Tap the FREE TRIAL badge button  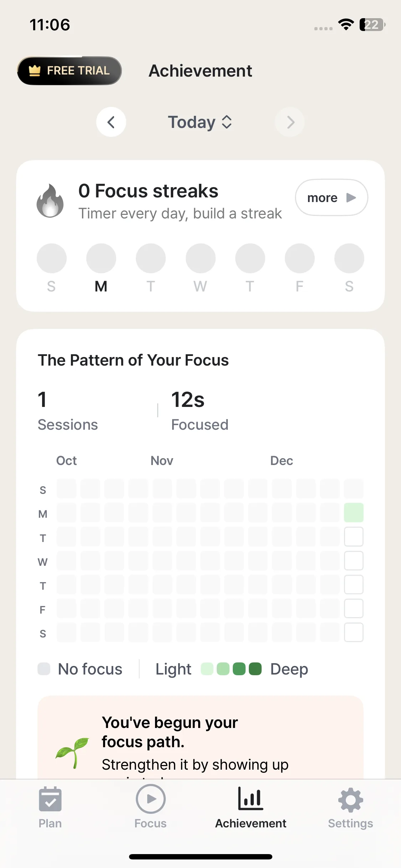70,71
